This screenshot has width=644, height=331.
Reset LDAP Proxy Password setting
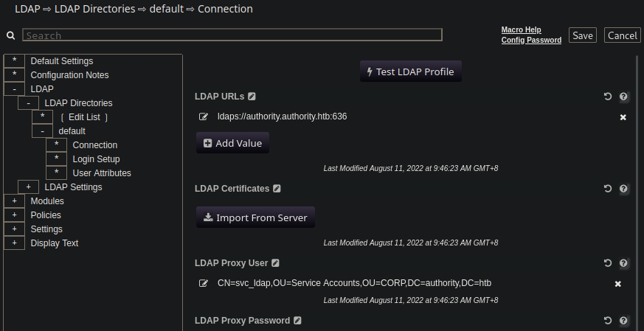coord(608,321)
